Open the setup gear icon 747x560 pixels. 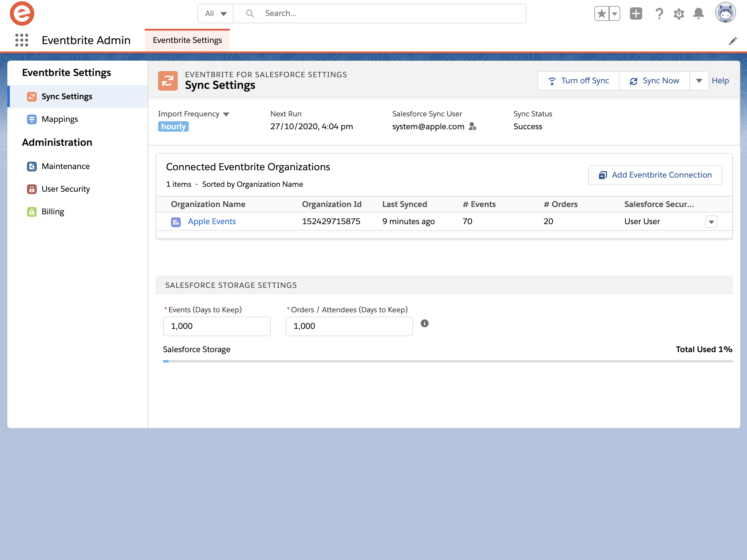click(679, 13)
